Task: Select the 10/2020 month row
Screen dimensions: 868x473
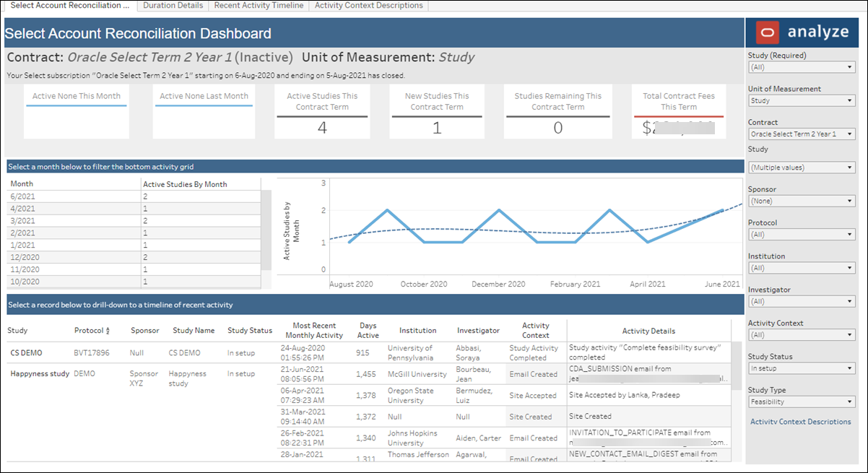Action: point(134,282)
